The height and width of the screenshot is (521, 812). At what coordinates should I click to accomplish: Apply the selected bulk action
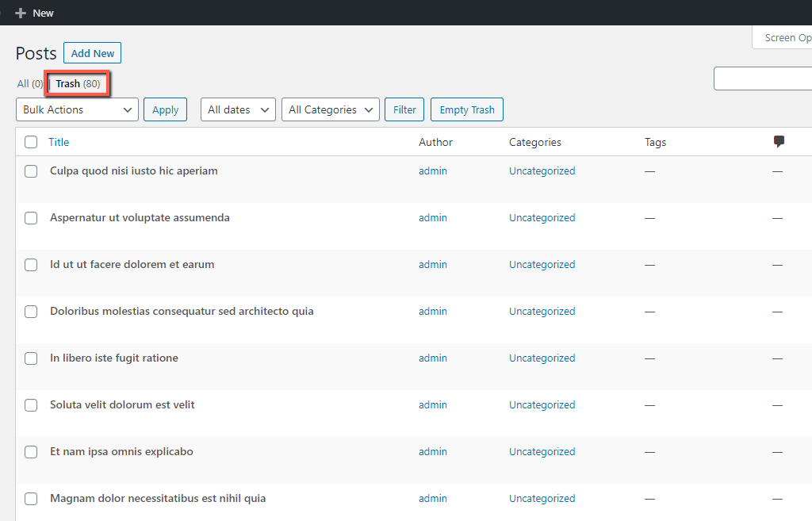point(165,109)
